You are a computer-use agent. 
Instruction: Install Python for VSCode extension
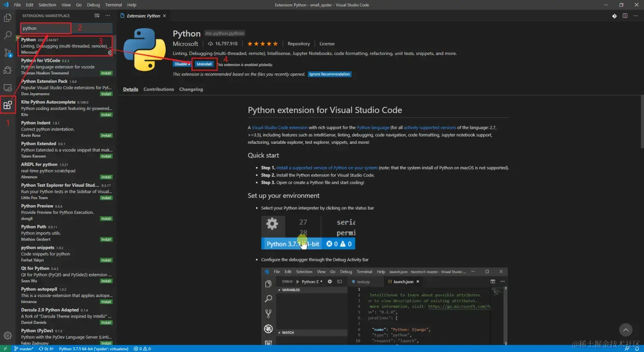click(106, 73)
